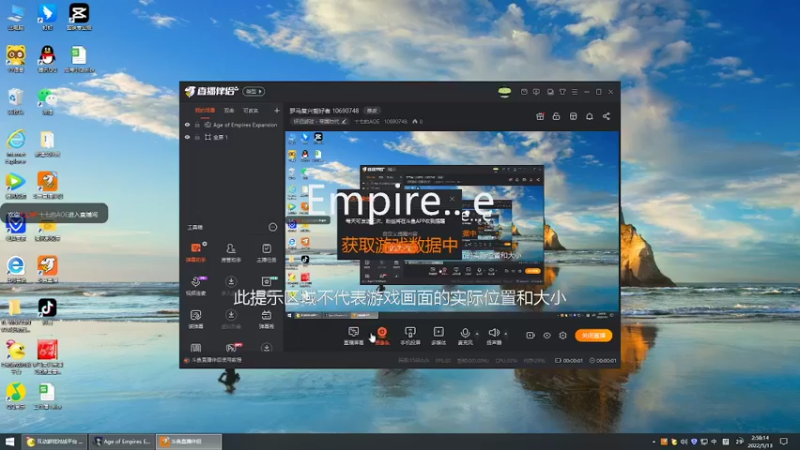Click the record video icon near stop button
Image resolution: width=800 pixels, height=450 pixels.
pyautogui.click(x=530, y=335)
